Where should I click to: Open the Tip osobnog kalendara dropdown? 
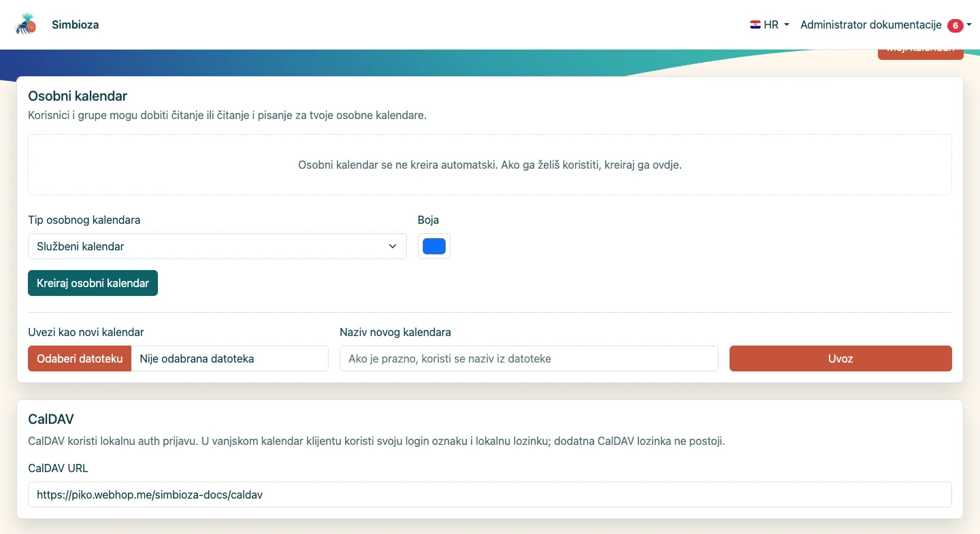(217, 246)
